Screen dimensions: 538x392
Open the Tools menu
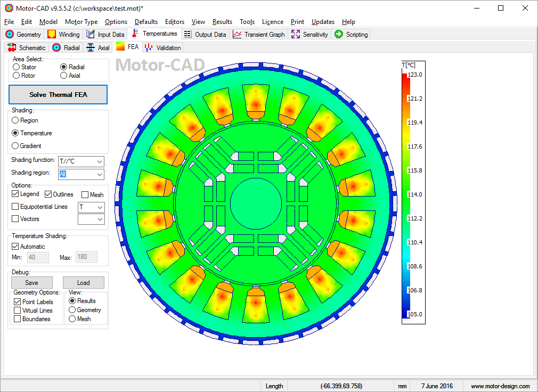247,22
